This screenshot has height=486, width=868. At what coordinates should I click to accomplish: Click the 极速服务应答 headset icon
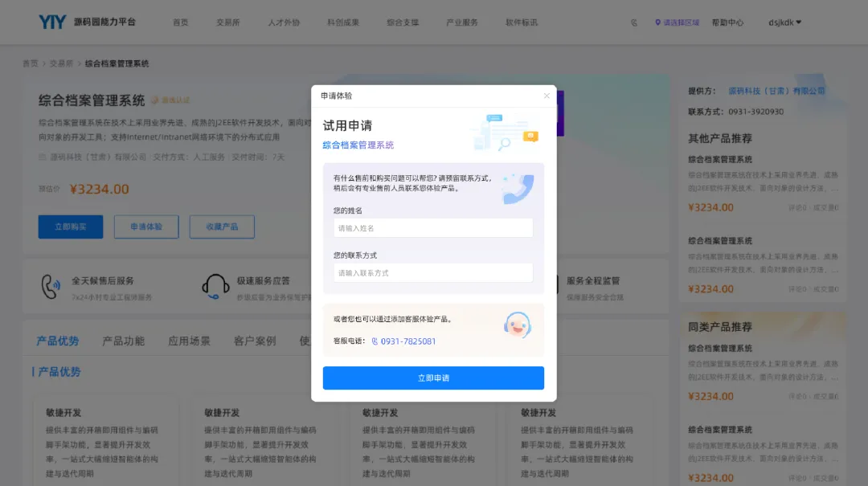click(x=215, y=287)
